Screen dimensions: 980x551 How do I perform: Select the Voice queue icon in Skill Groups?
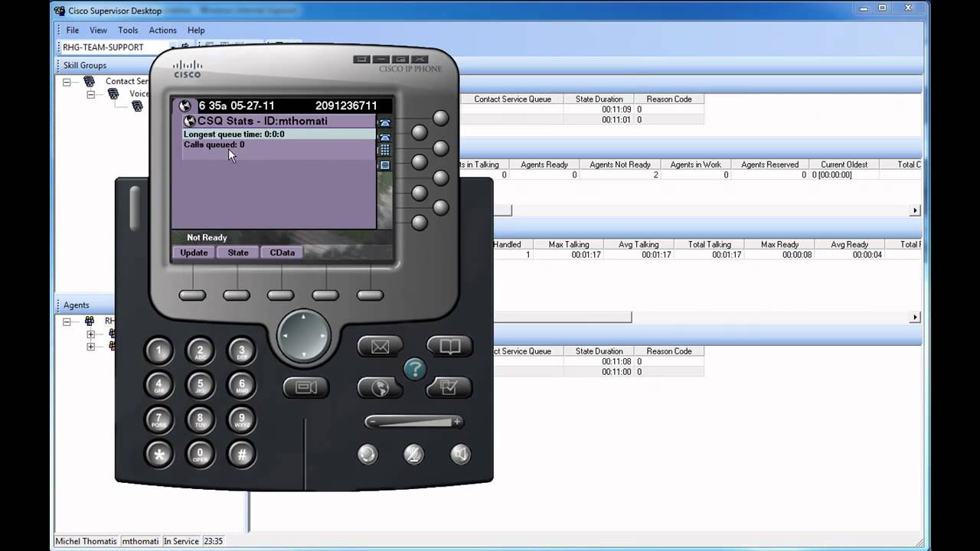[x=113, y=93]
